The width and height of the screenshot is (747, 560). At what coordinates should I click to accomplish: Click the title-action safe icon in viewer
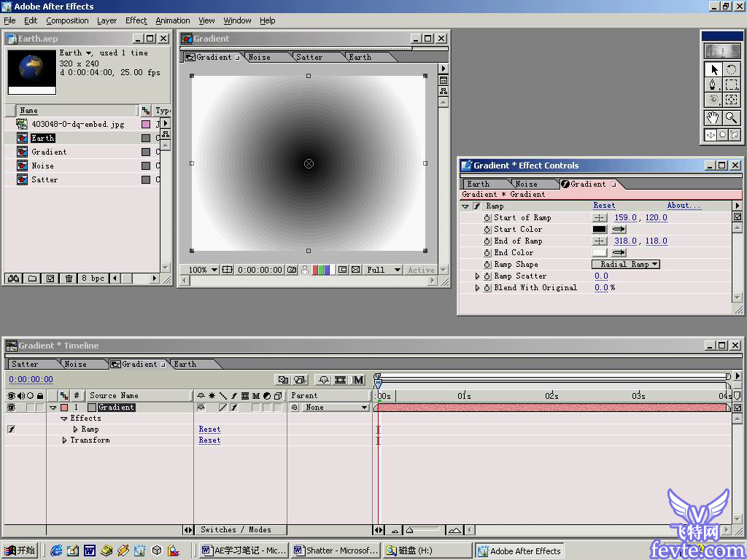coord(228,270)
